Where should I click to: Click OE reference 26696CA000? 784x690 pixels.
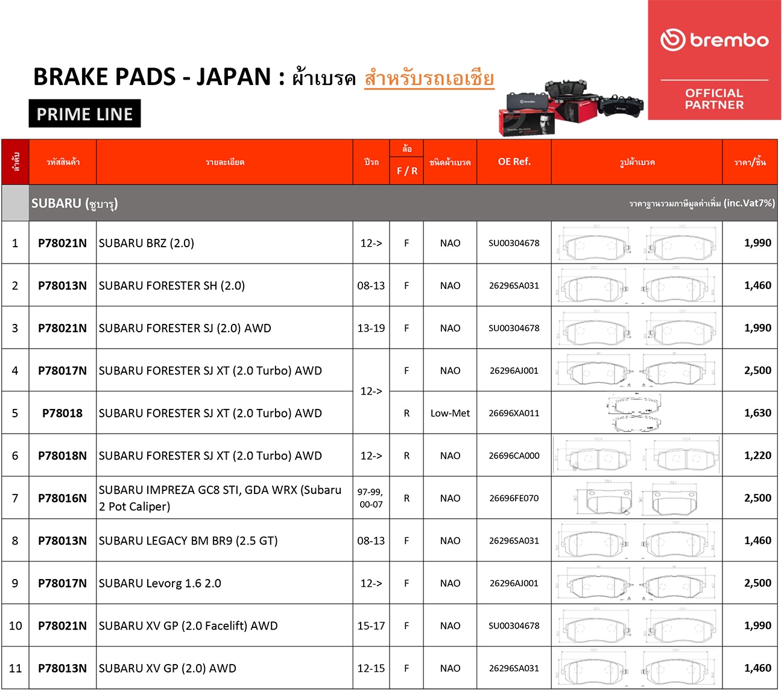coord(514,455)
